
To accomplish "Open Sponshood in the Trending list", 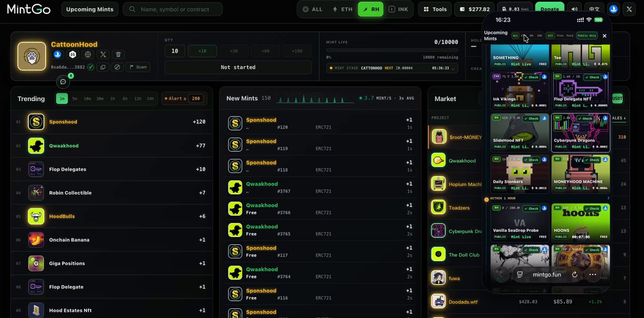I will tap(112, 122).
